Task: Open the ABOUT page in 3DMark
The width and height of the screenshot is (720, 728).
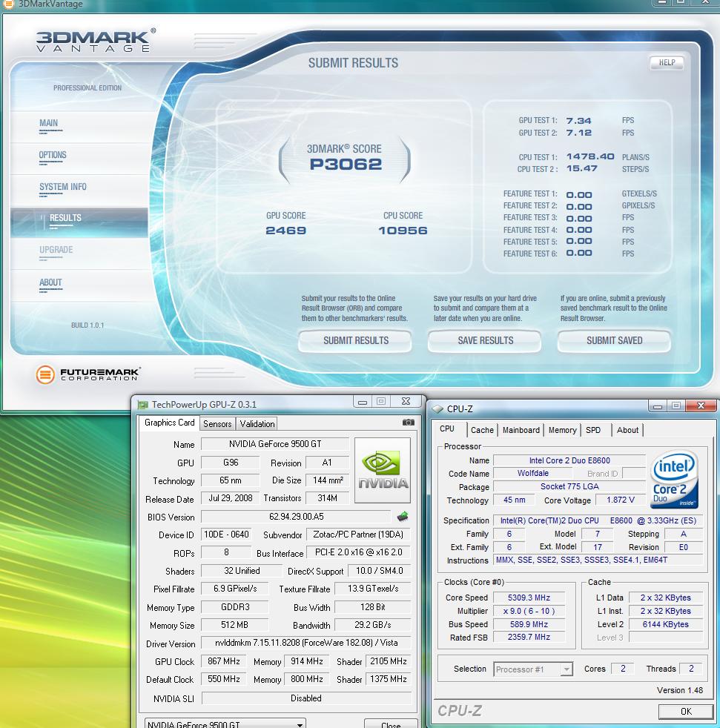Action: coord(50,282)
